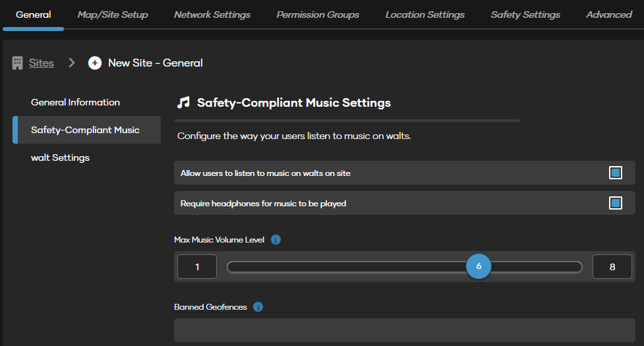
Task: Click the minimum volume field showing 1
Action: coord(197,267)
